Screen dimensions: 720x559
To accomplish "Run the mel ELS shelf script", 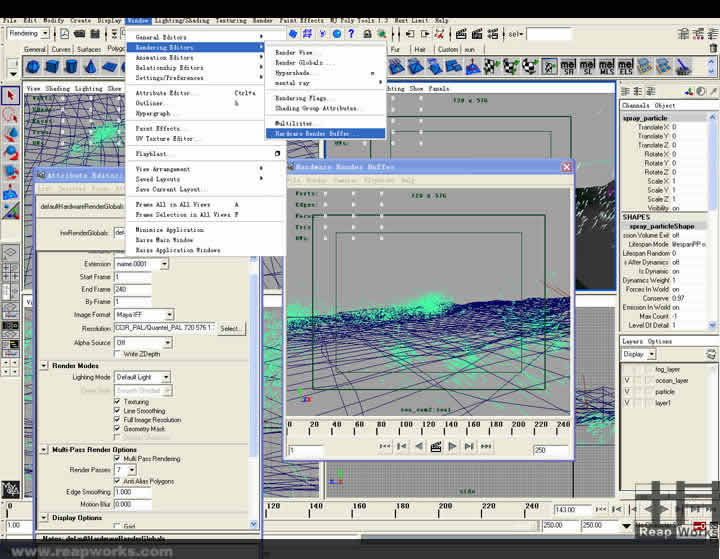I will coord(625,67).
